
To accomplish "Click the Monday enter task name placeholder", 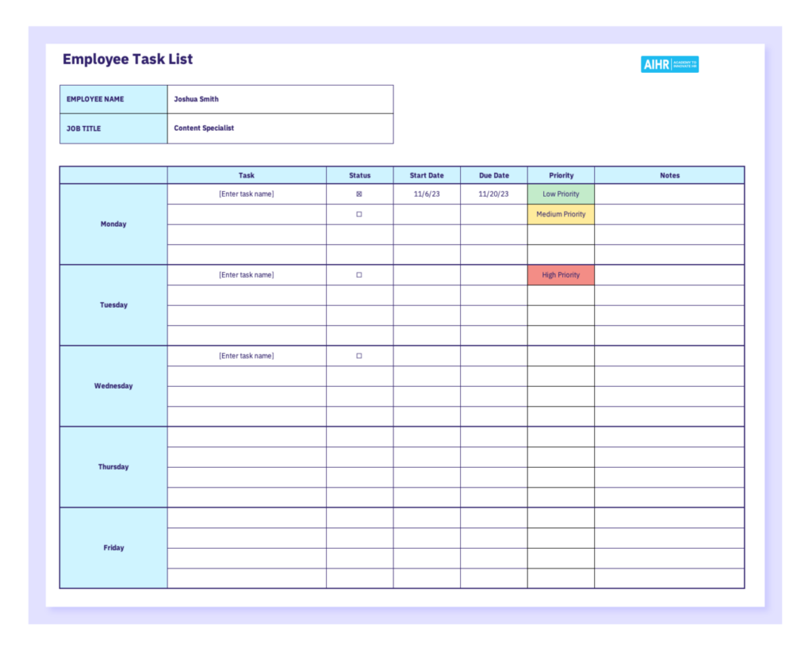I will click(x=246, y=193).
